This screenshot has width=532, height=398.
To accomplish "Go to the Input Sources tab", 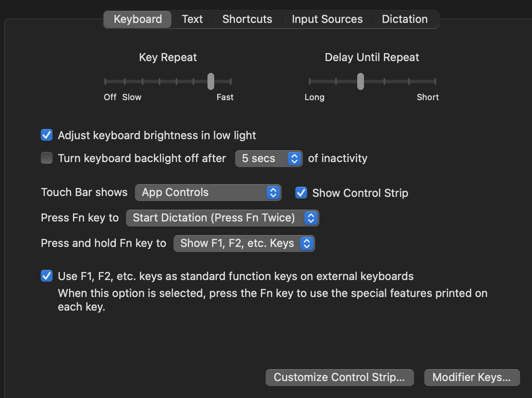I will click(x=327, y=20).
